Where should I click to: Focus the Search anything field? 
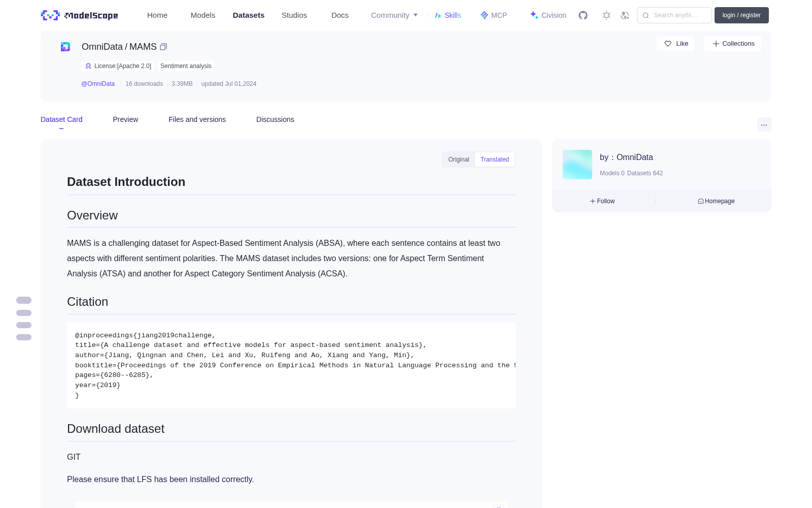[674, 15]
